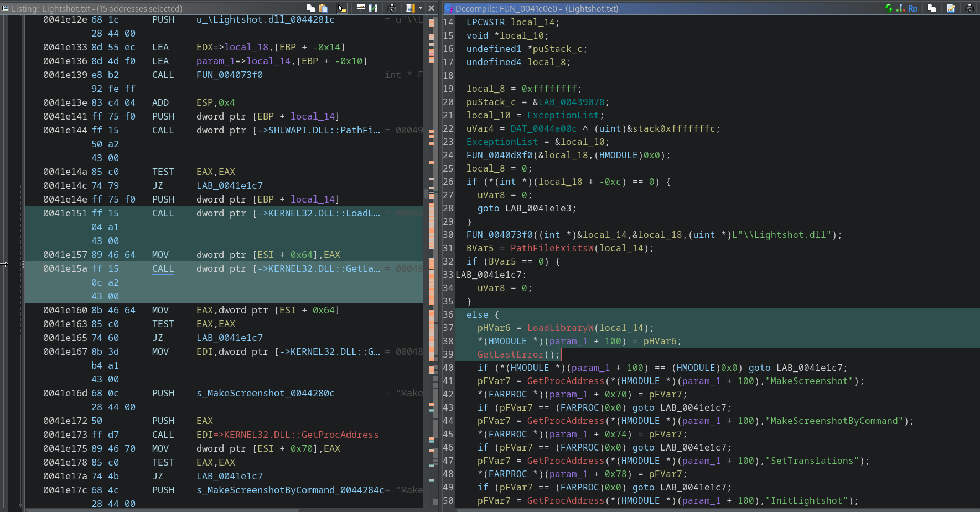Open the Listing display options dropdown arrow
Image resolution: width=980 pixels, height=512 pixels.
420,8
